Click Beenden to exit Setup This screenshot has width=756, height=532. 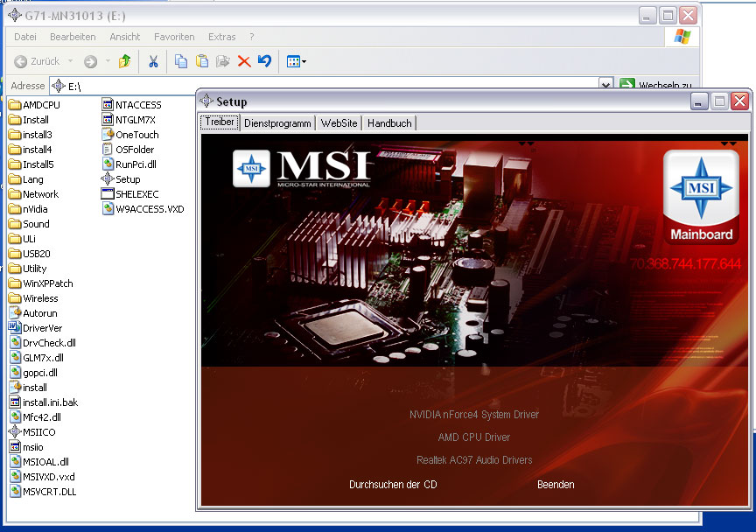556,484
